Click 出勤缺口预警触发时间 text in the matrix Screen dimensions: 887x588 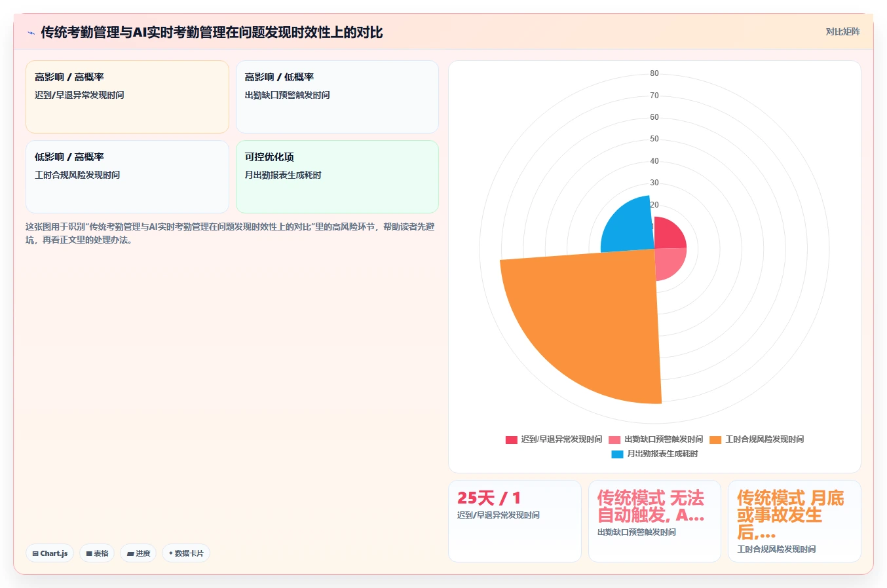287,95
